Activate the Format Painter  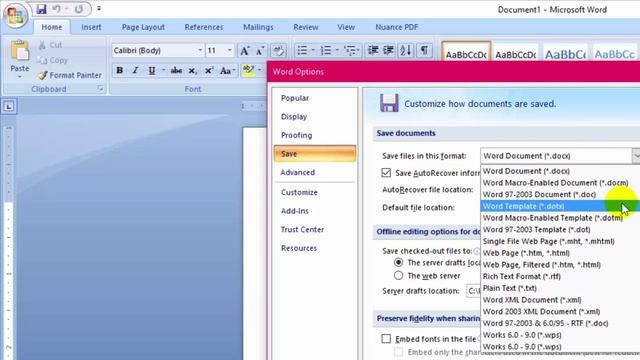tap(69, 75)
